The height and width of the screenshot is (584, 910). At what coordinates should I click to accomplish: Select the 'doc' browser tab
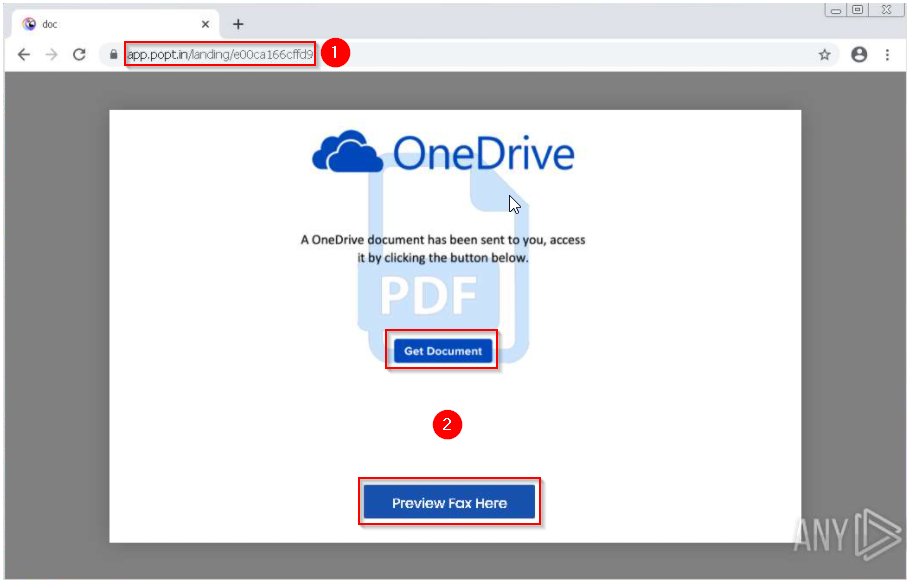tap(116, 24)
